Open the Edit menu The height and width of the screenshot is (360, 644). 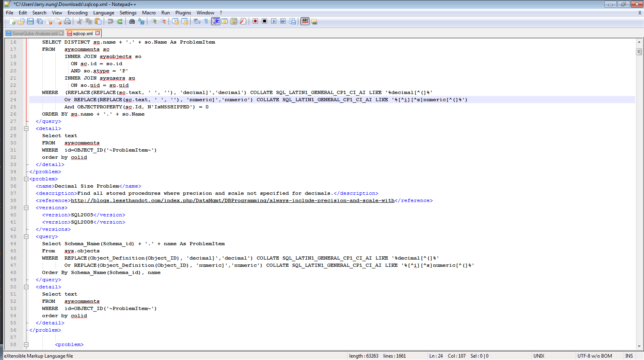pyautogui.click(x=23, y=13)
